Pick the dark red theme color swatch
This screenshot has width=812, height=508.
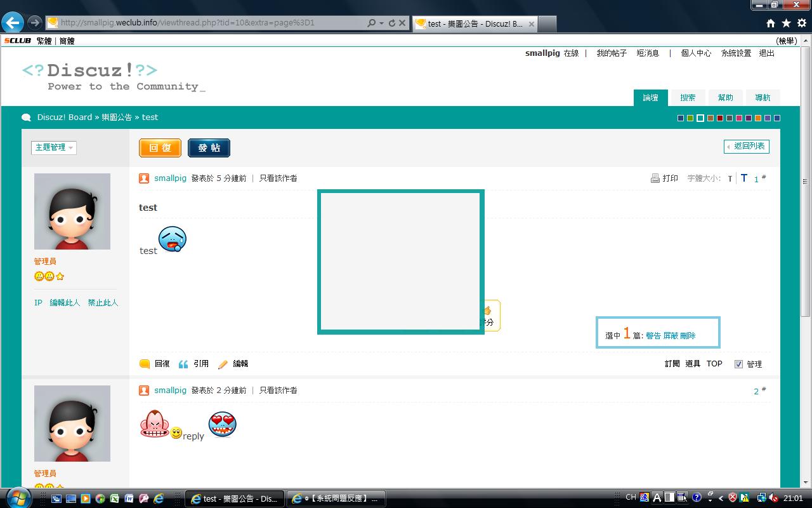tap(720, 118)
